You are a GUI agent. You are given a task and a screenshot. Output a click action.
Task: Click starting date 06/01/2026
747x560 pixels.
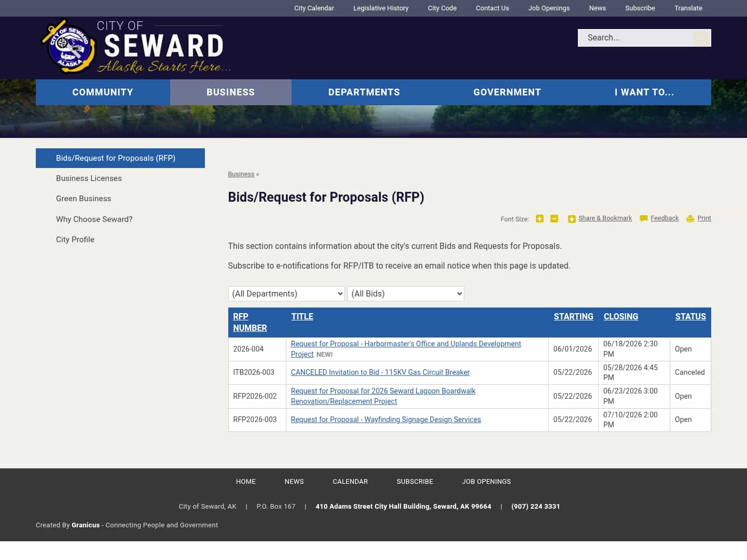pyautogui.click(x=573, y=349)
